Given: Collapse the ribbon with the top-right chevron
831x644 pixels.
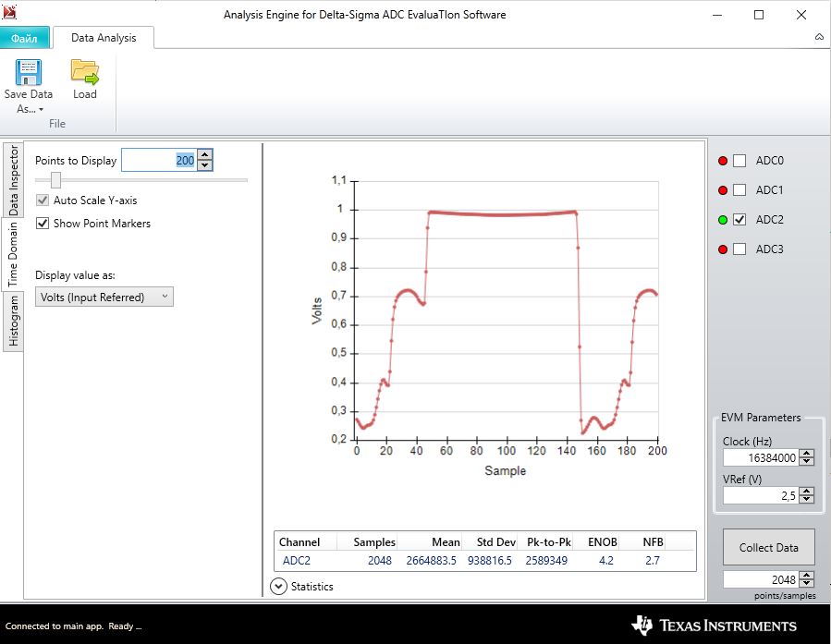Looking at the screenshot, I should [819, 37].
